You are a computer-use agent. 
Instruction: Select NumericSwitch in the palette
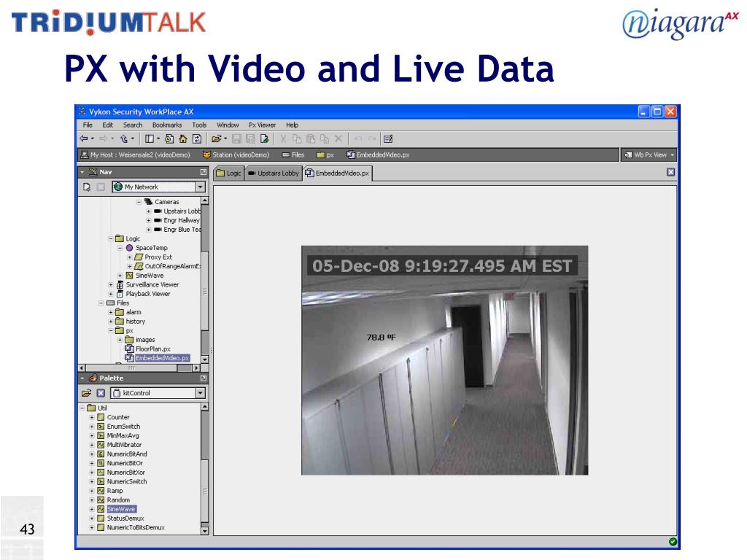click(122, 481)
